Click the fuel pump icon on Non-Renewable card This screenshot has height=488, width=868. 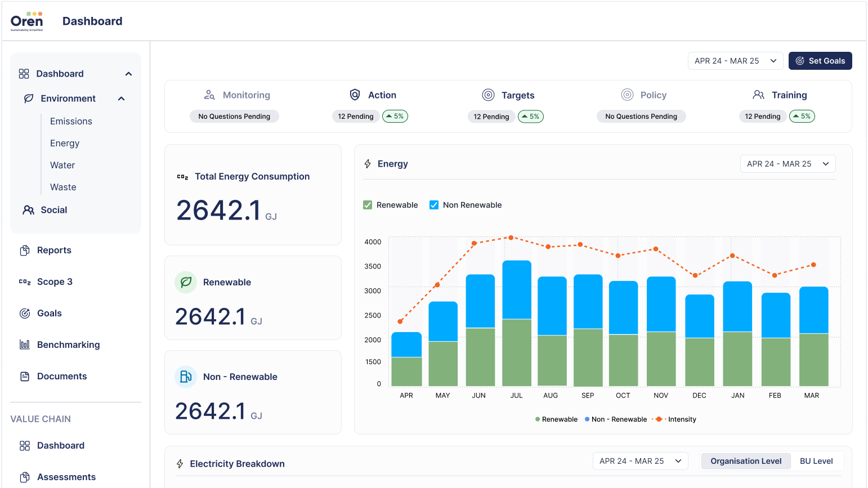coord(186,377)
